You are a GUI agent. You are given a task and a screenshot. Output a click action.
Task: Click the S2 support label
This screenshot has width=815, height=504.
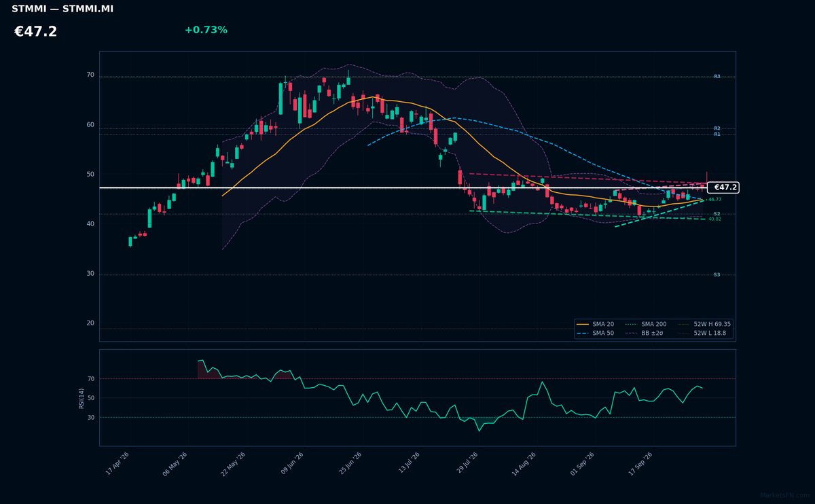coord(717,214)
